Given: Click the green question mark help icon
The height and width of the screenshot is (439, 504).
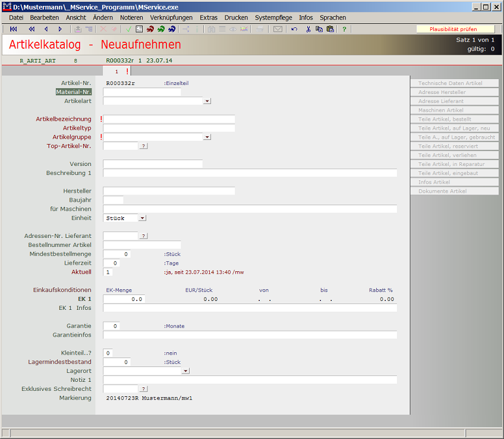Looking at the screenshot, I should tap(344, 29).
